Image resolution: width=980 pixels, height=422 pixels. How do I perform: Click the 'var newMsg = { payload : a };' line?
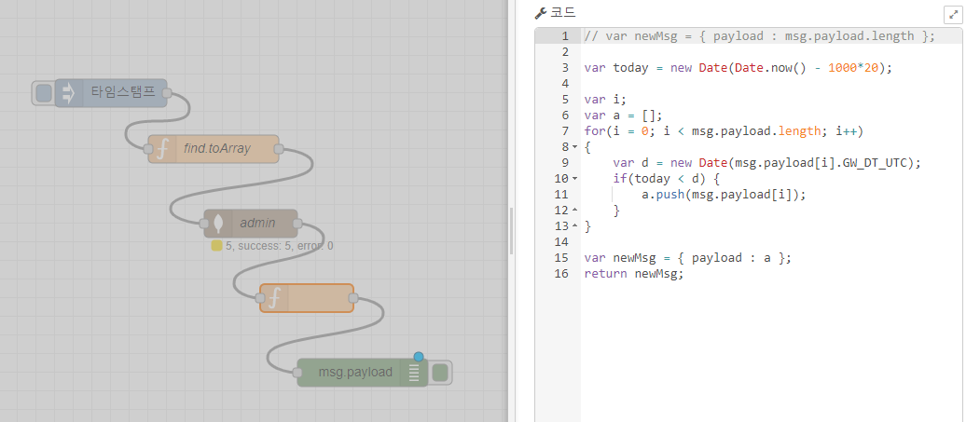point(687,258)
